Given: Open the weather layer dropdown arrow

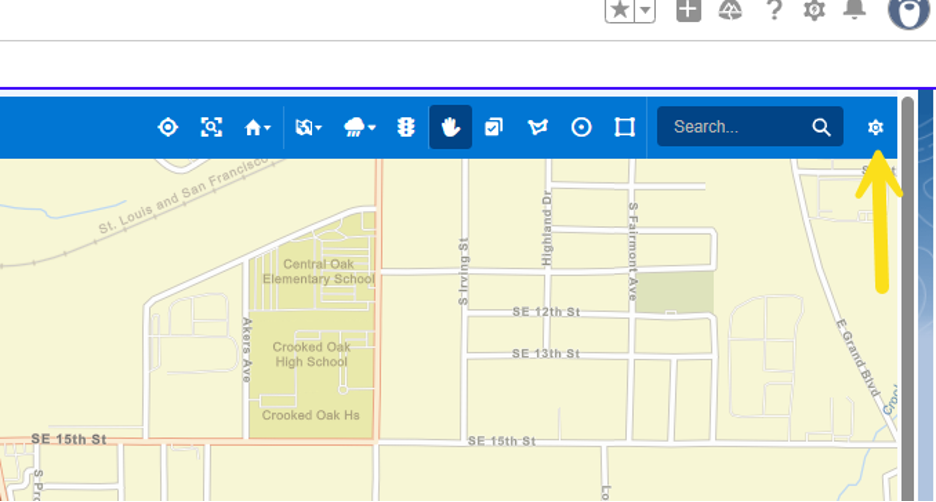Looking at the screenshot, I should click(x=372, y=128).
